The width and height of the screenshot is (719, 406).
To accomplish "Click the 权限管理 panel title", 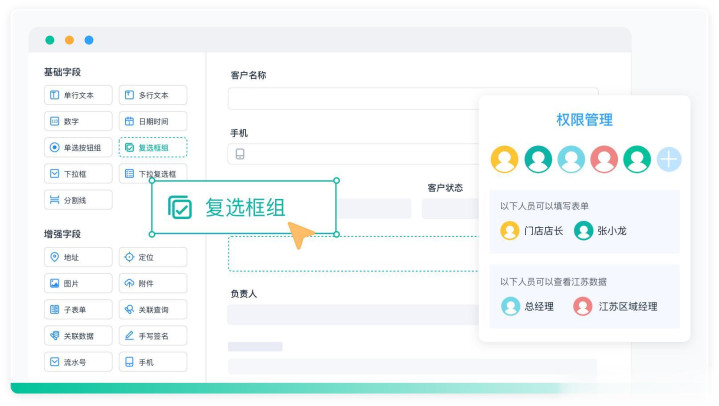I will point(584,120).
